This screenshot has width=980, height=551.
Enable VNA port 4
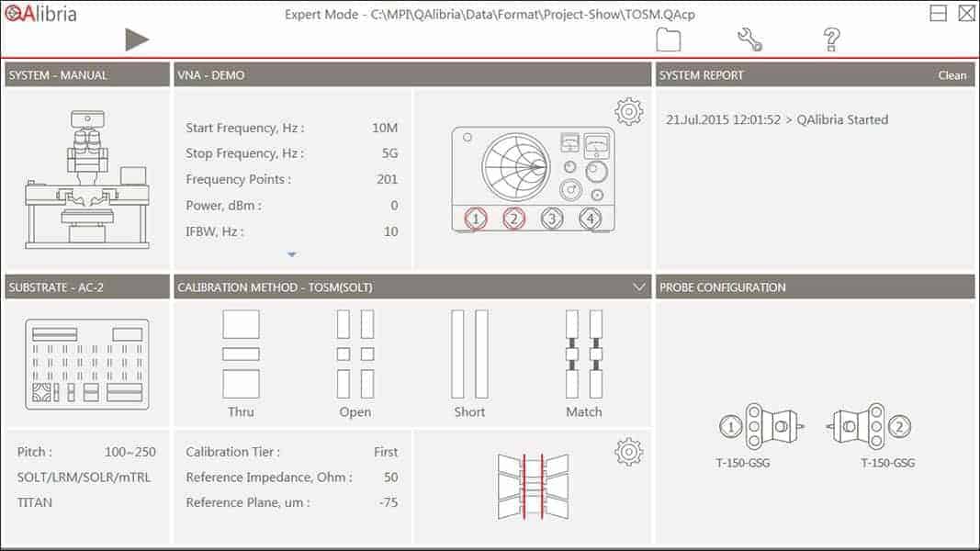click(590, 219)
